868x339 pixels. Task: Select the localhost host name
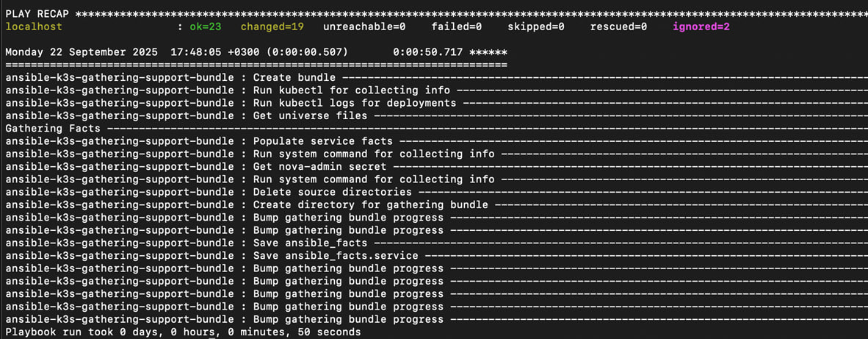[x=34, y=26]
